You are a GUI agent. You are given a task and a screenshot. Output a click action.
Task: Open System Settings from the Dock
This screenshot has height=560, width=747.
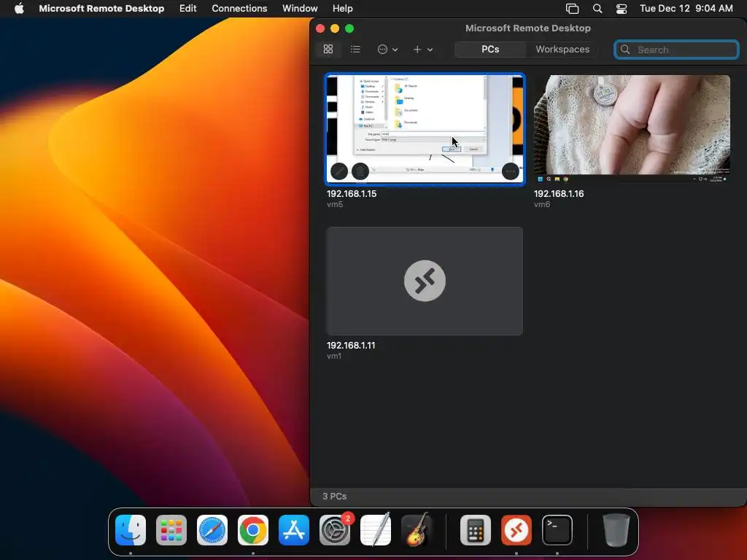click(335, 530)
